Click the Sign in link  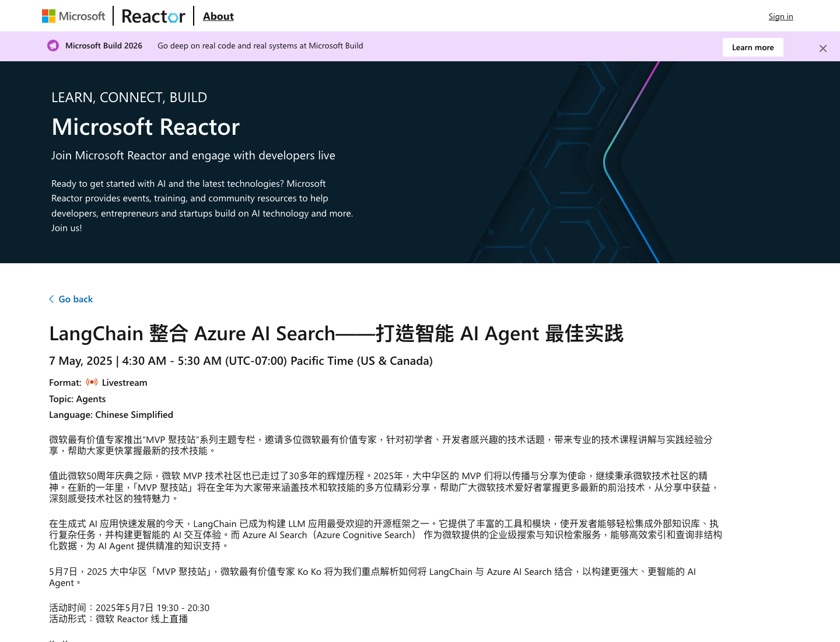[x=780, y=16]
